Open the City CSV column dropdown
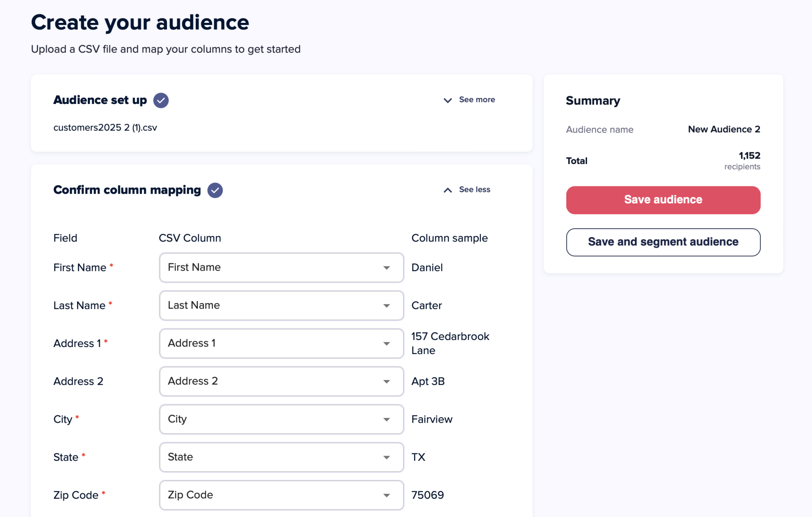Image resolution: width=812 pixels, height=517 pixels. click(x=282, y=419)
